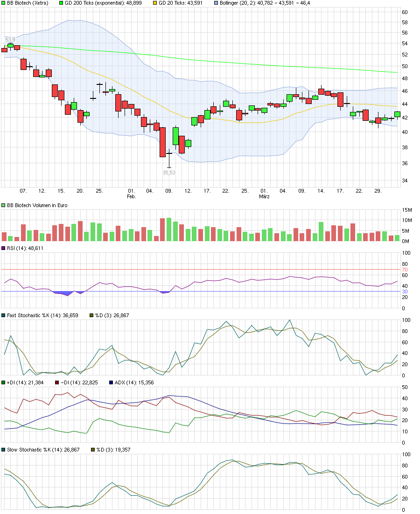Click the '14.' date axis label
This screenshot has width=420, height=514.
321,191
